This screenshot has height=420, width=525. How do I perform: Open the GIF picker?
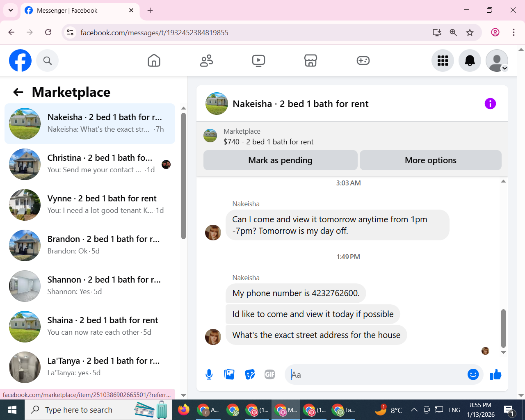(x=270, y=374)
